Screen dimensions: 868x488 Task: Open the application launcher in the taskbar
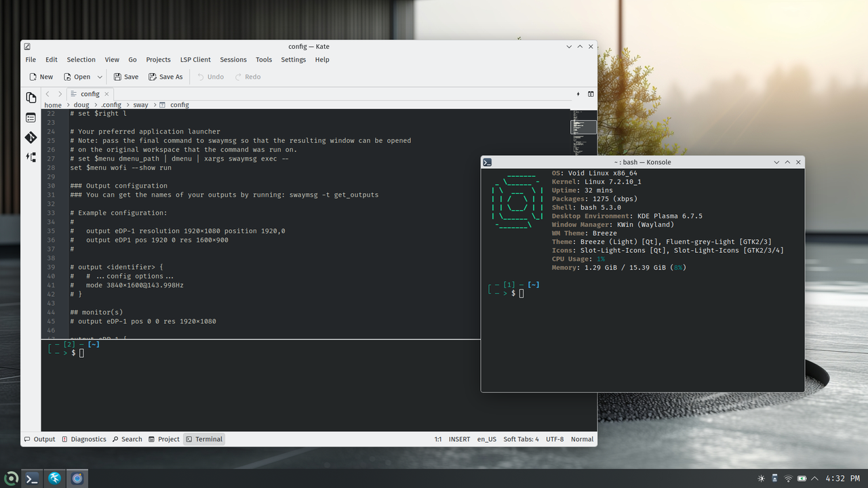12,479
